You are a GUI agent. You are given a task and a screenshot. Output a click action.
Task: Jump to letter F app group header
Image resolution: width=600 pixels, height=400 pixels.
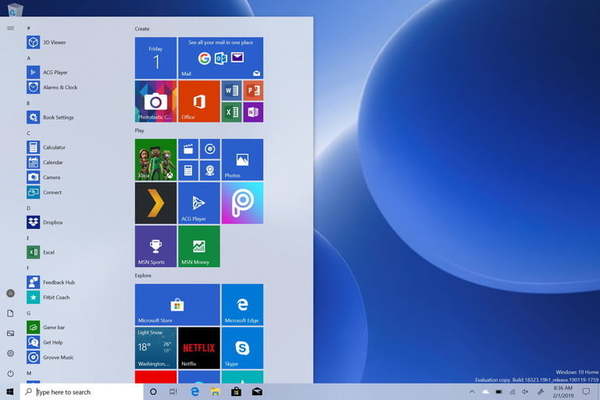click(x=28, y=268)
